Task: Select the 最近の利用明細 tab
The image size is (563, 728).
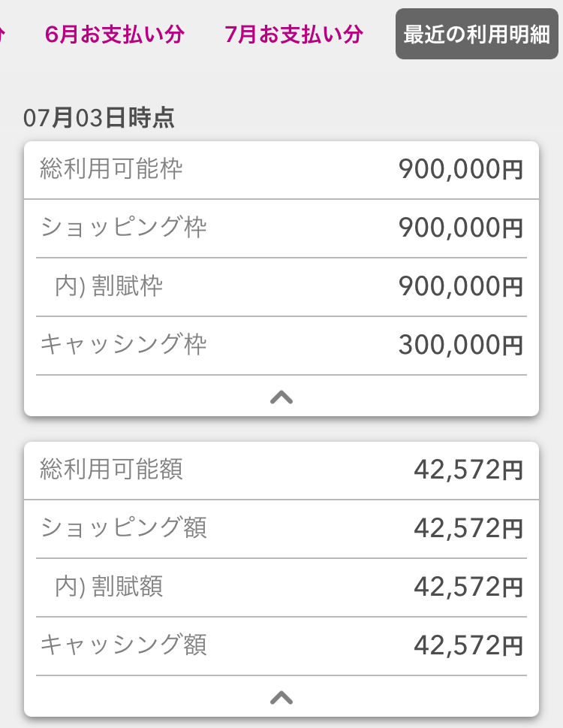Action: 477,35
